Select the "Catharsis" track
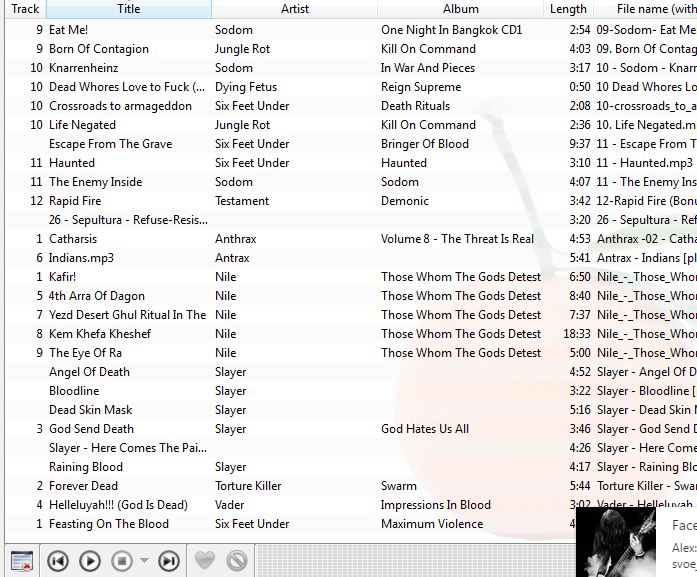 coord(73,239)
